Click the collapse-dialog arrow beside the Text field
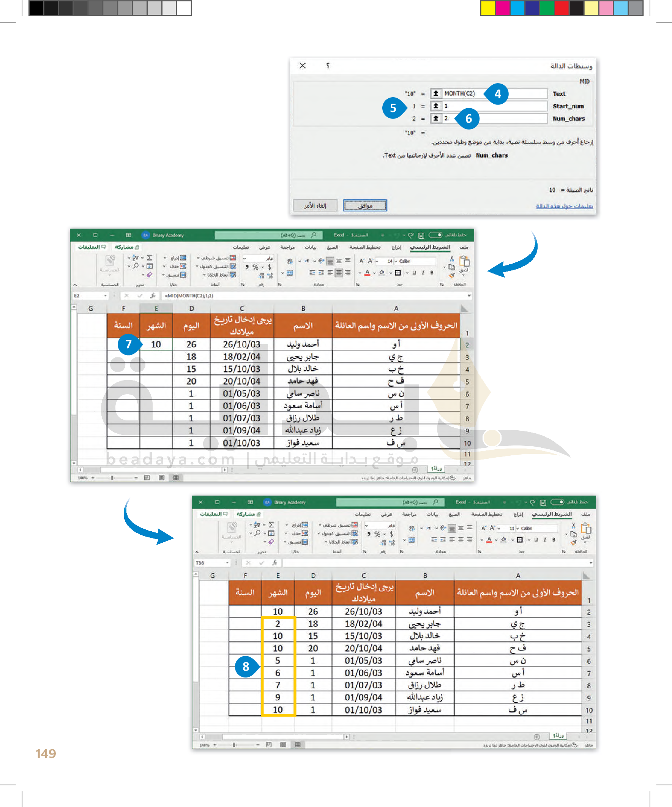 tap(436, 93)
